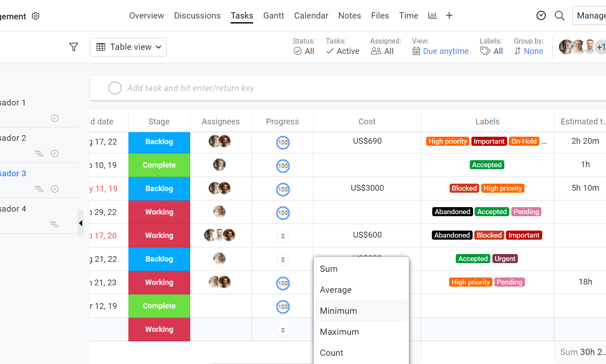Click clock icon under list item 1
The width and height of the screenshot is (606, 364).
(x=55, y=118)
